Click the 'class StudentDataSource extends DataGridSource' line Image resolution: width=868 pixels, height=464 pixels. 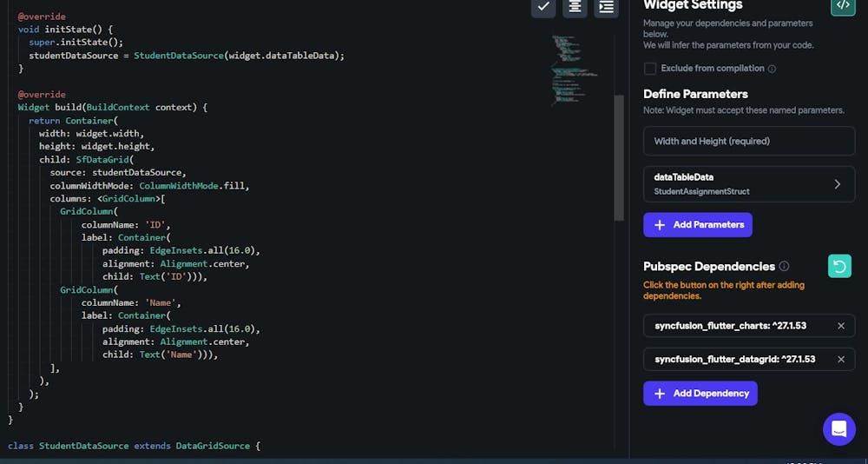134,446
